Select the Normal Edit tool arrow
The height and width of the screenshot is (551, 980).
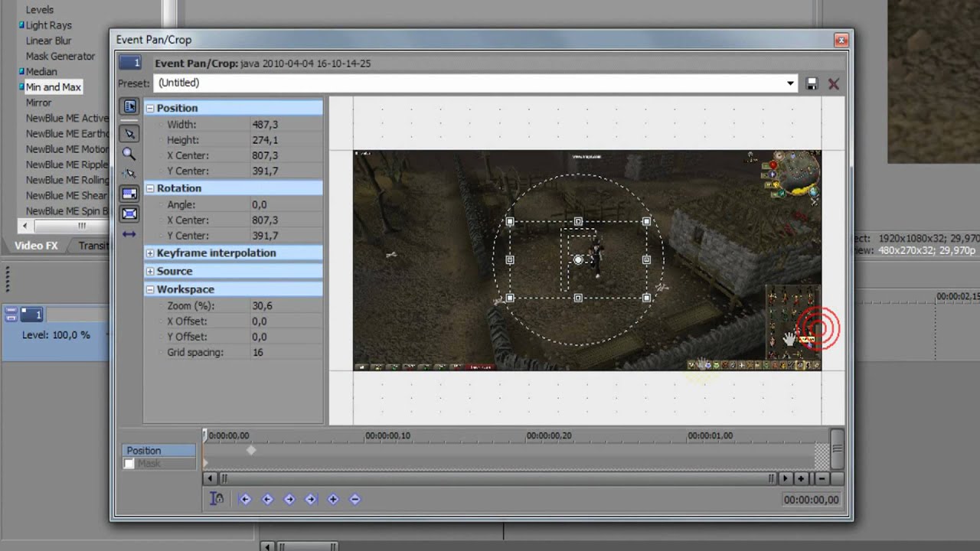tap(129, 133)
